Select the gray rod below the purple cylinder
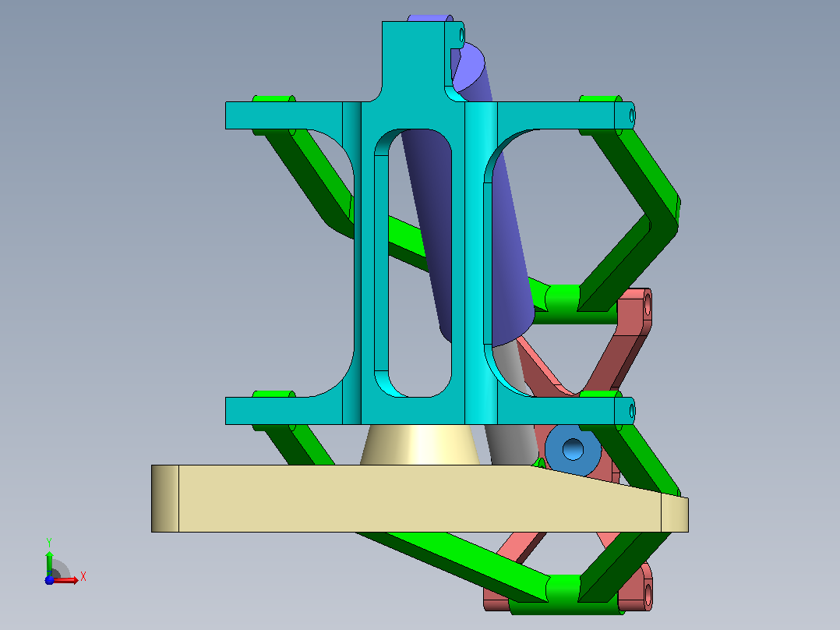 coord(512,445)
